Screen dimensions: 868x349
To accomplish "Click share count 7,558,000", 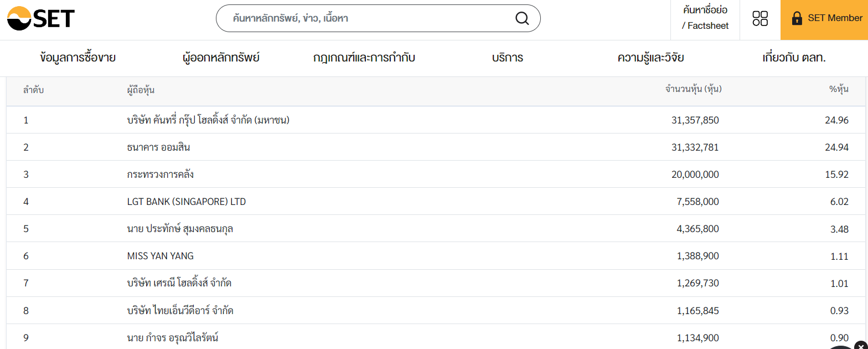I will 697,202.
